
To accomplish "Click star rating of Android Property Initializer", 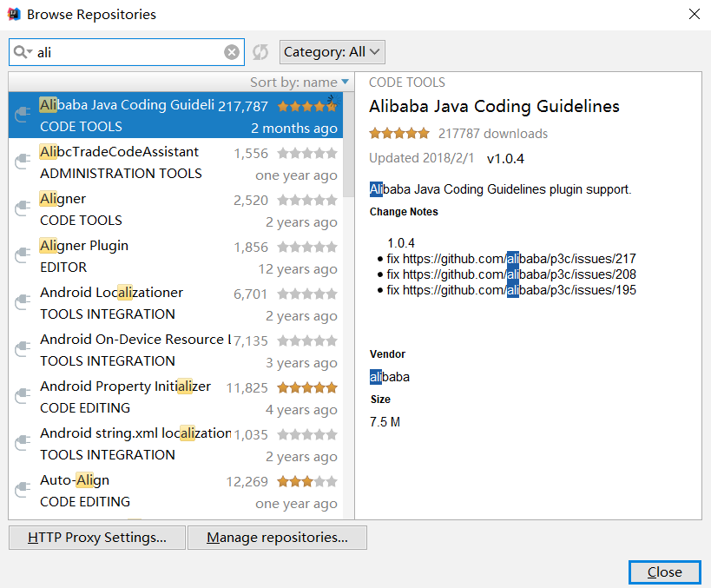I will click(307, 388).
